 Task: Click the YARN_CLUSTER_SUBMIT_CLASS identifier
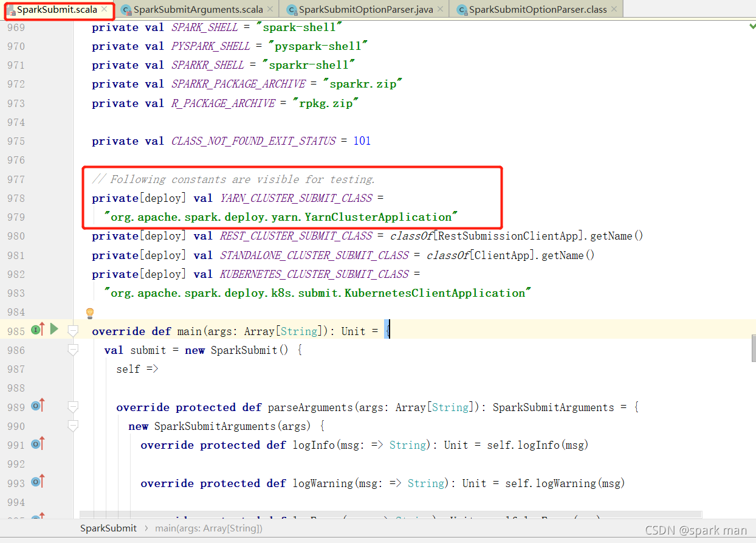(296, 198)
